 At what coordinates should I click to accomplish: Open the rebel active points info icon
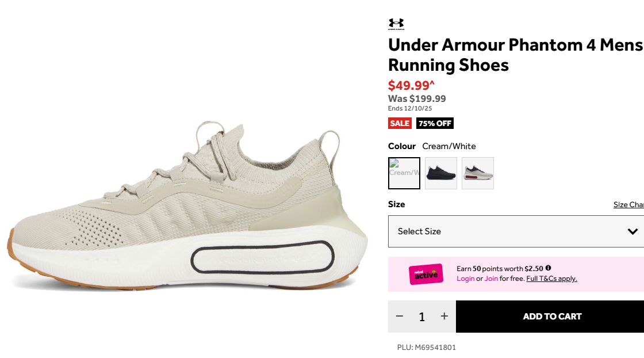(548, 268)
